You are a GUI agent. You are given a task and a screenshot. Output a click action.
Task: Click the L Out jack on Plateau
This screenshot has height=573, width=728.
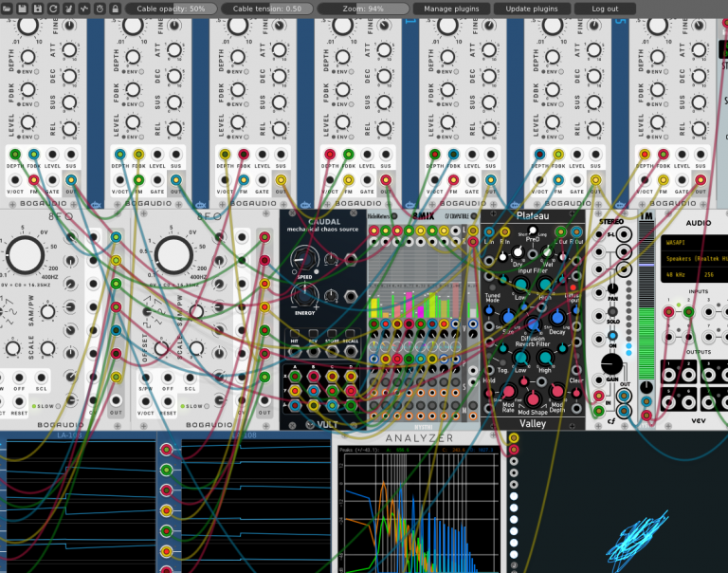pyautogui.click(x=560, y=231)
